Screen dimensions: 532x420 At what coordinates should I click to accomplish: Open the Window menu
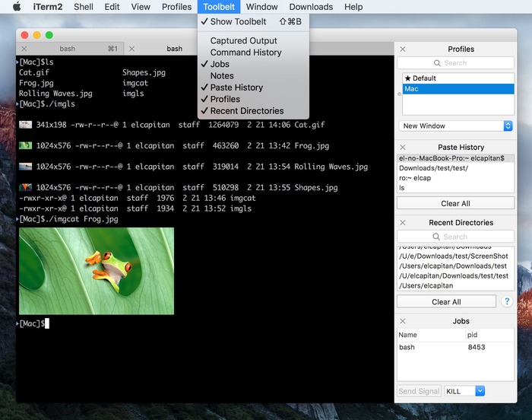(261, 7)
